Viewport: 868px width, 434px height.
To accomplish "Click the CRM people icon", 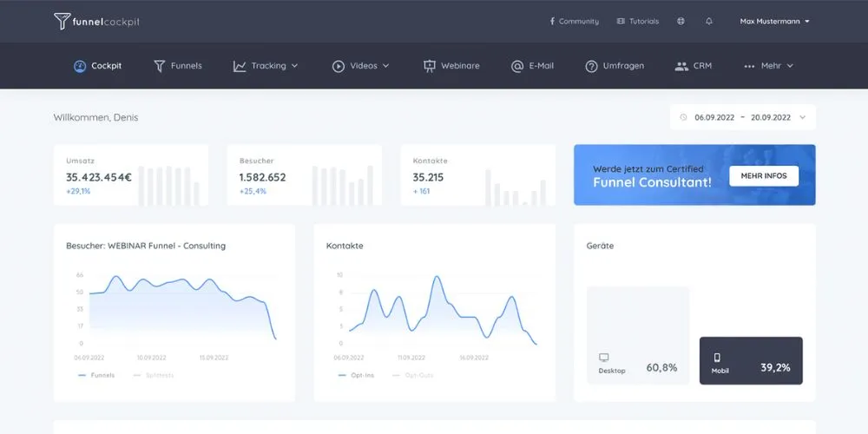I will click(x=681, y=66).
